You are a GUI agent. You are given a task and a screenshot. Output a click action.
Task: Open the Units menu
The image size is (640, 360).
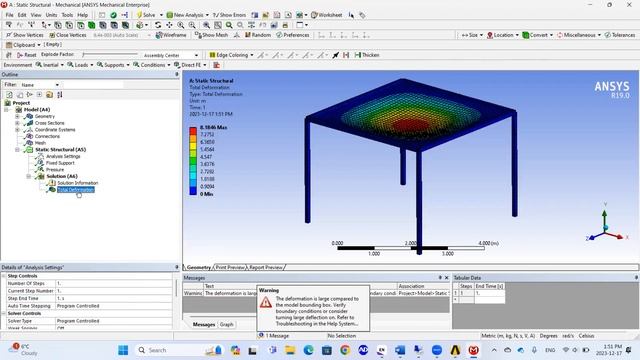(x=51, y=15)
